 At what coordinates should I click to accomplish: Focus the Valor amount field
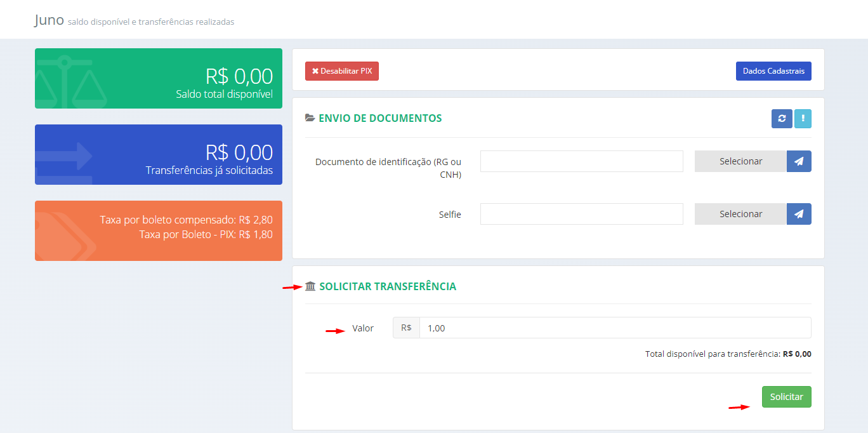[x=615, y=328]
